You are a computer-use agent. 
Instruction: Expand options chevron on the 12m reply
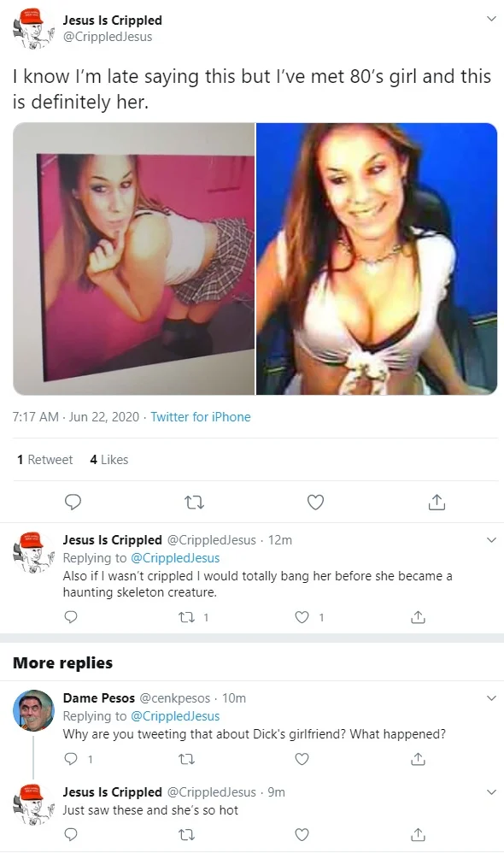click(x=491, y=539)
